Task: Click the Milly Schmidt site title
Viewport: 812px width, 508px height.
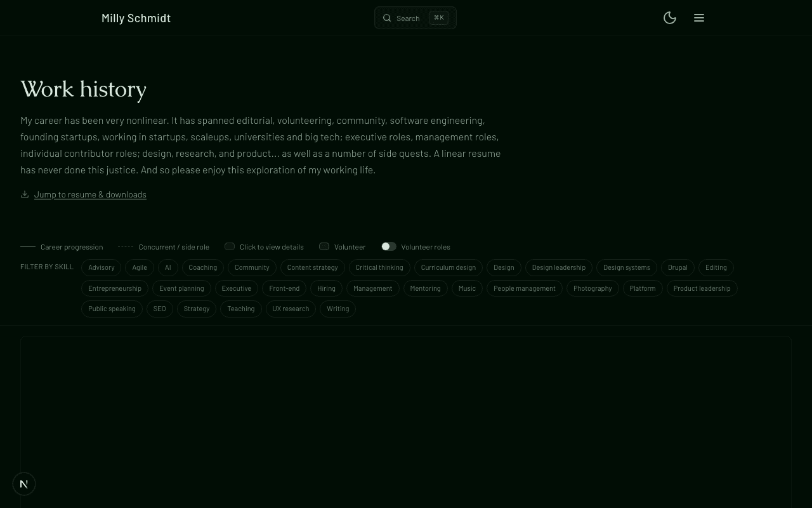Action: (136, 18)
